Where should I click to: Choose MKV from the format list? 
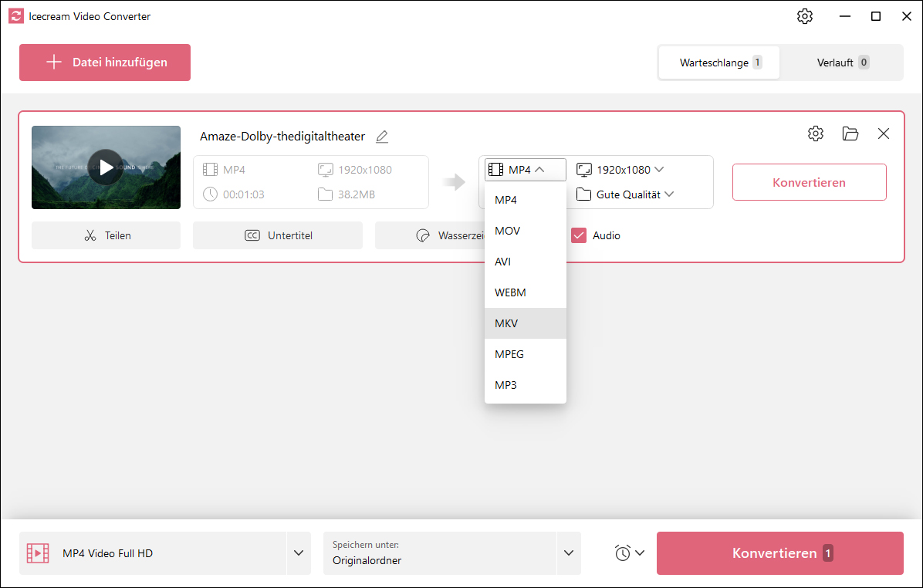point(525,323)
